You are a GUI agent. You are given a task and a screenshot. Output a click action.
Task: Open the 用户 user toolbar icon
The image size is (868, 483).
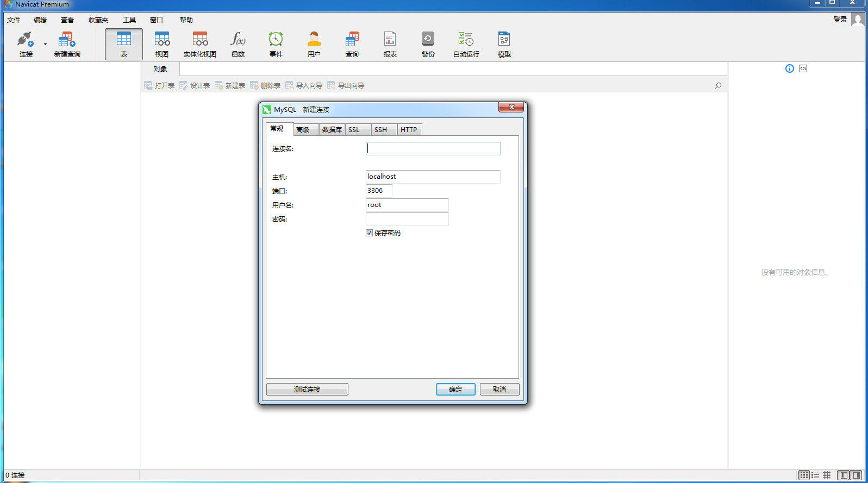tap(314, 44)
